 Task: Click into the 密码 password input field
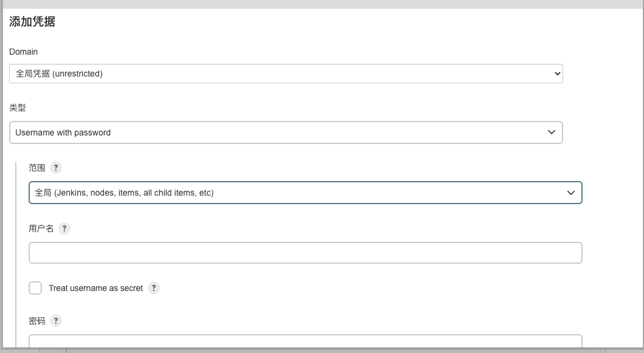pyautogui.click(x=305, y=341)
